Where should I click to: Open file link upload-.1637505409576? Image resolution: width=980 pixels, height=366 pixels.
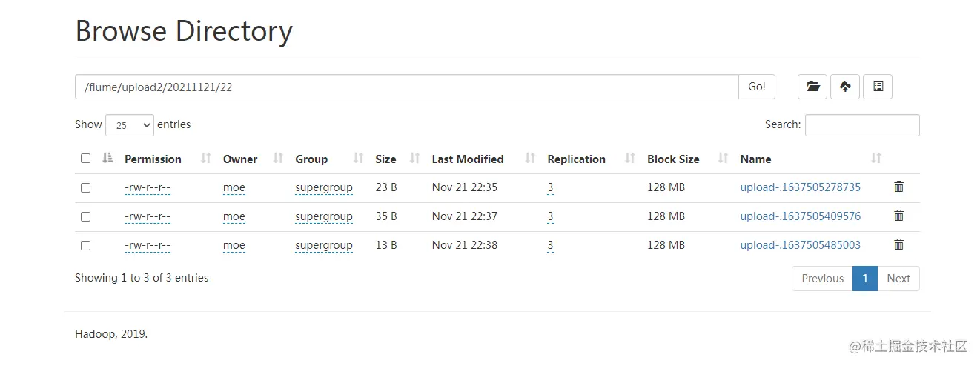[x=800, y=216]
